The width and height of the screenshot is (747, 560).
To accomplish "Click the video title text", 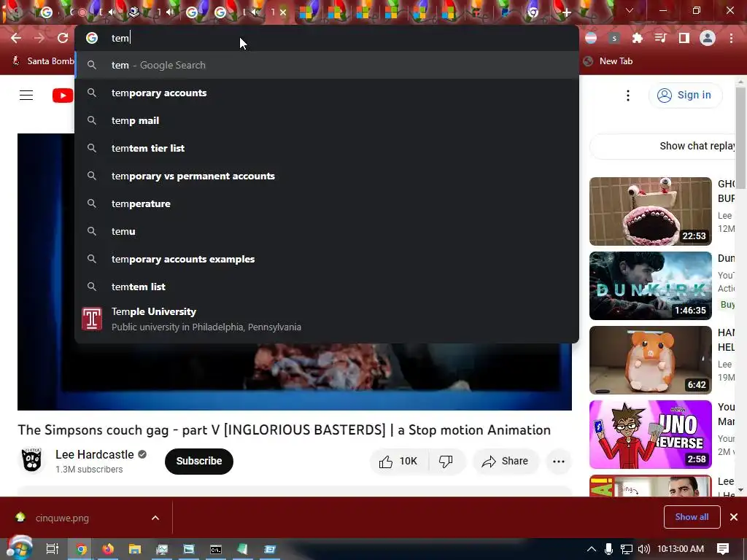I will (284, 430).
